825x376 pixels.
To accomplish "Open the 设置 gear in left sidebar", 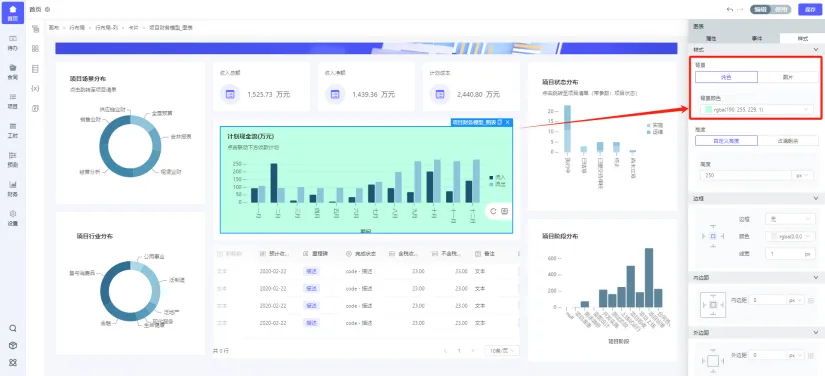I will point(13,218).
